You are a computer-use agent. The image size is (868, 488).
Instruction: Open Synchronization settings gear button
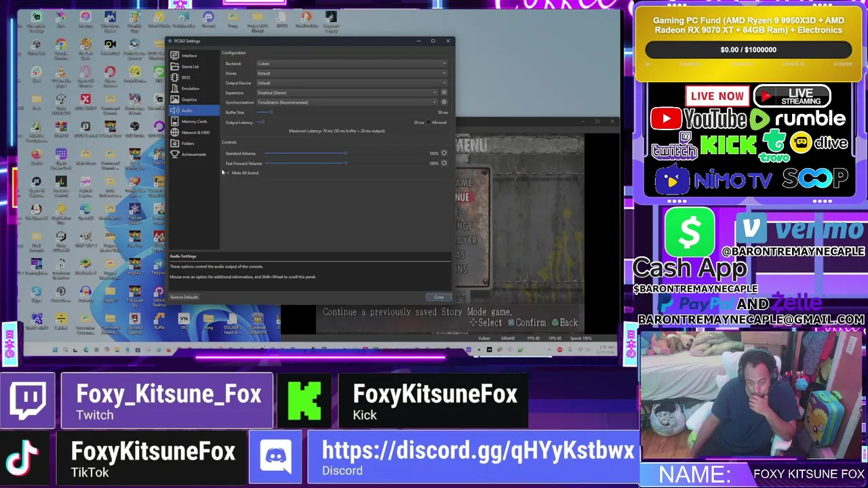point(444,102)
